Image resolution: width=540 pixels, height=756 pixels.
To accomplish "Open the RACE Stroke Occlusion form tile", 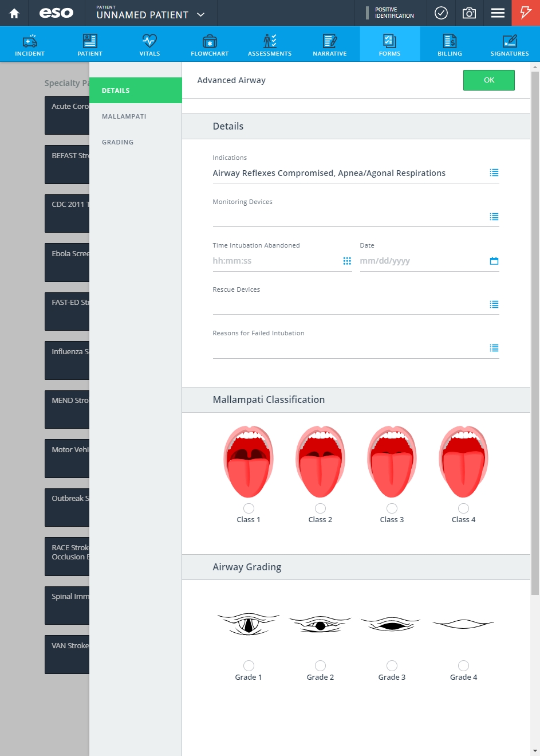I will click(67, 557).
